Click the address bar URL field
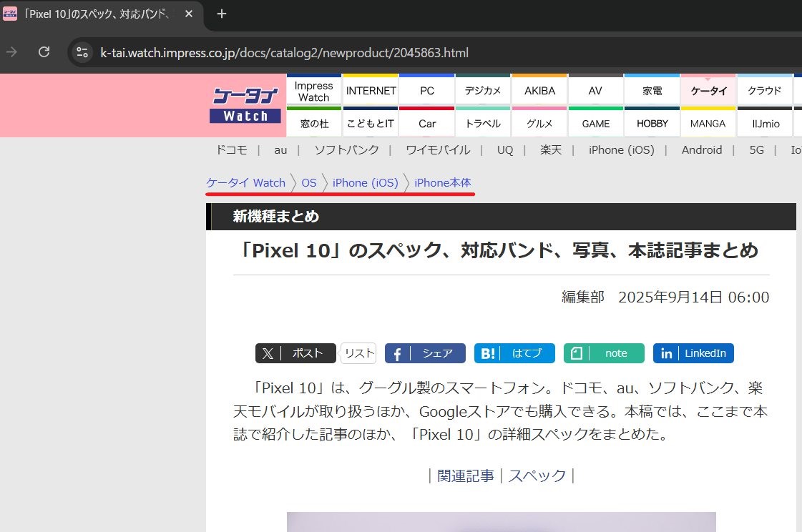This screenshot has height=532, width=802. pos(284,53)
